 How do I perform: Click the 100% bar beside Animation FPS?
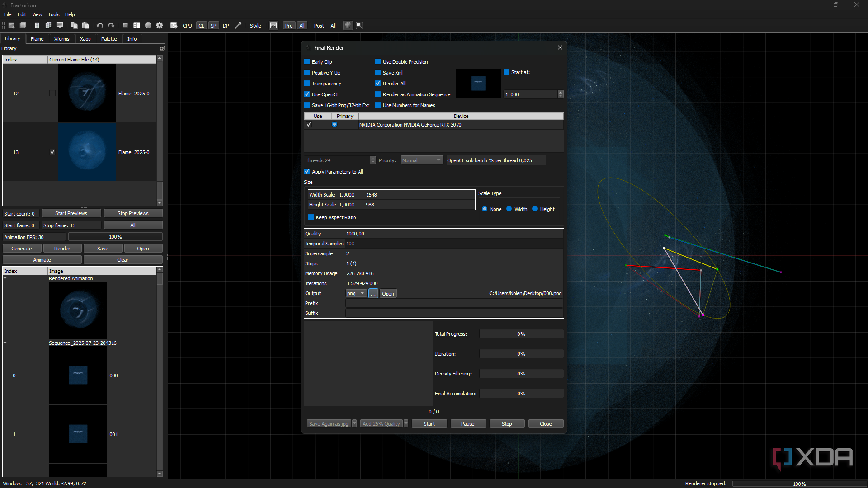pyautogui.click(x=115, y=237)
